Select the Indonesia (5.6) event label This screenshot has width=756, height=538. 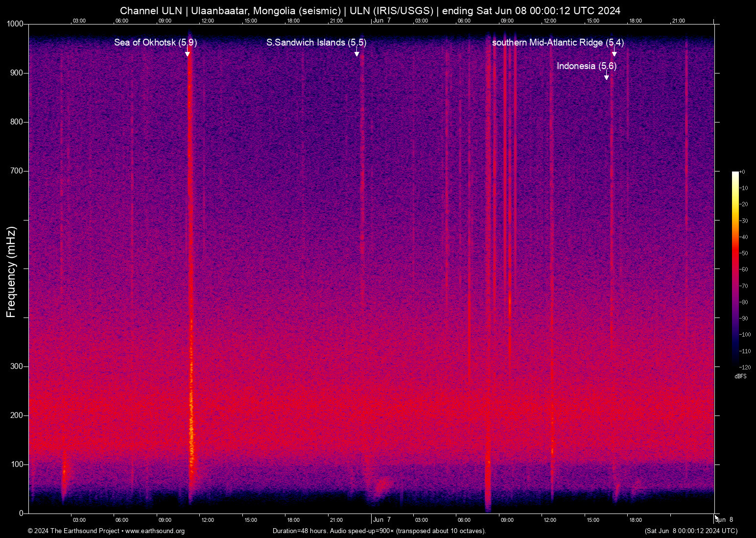tap(586, 66)
